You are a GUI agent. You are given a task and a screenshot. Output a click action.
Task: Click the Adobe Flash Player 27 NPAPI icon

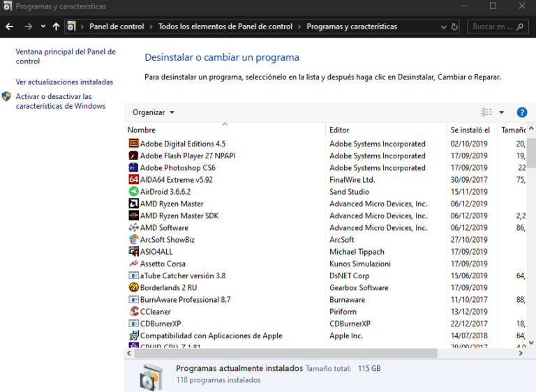(133, 156)
